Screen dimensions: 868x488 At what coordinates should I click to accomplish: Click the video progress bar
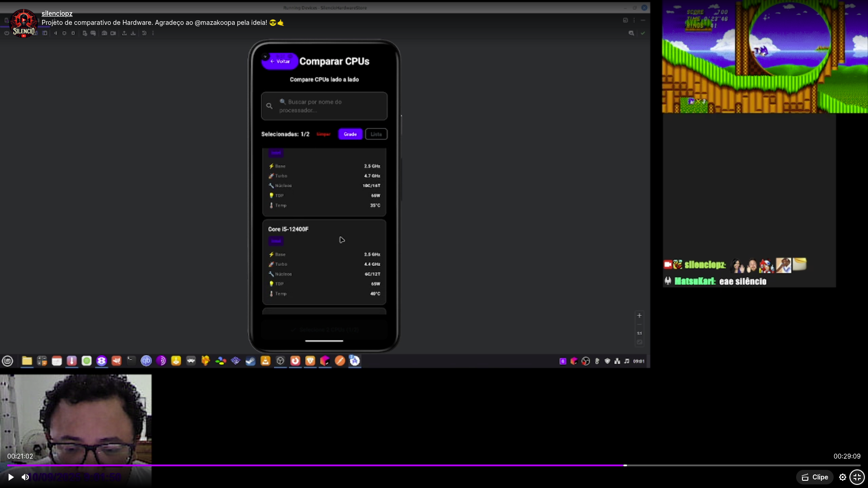434,465
